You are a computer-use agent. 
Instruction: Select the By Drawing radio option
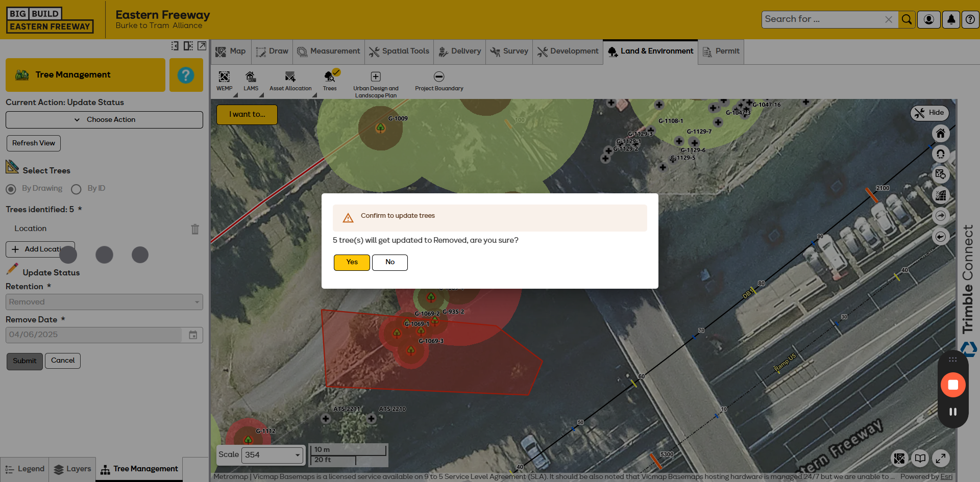[x=11, y=189]
